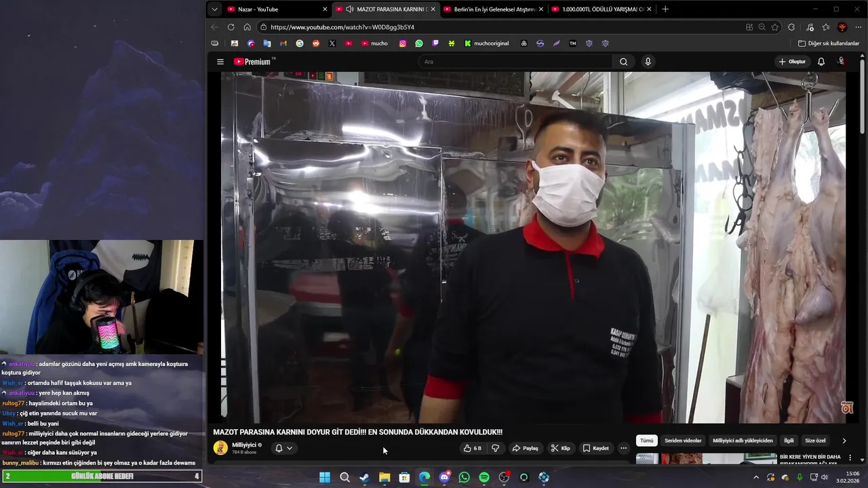
Task: Show next filter chips with arrow
Action: 844,441
